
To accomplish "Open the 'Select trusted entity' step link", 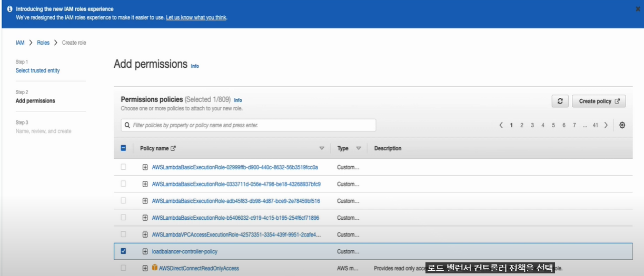I will click(38, 70).
